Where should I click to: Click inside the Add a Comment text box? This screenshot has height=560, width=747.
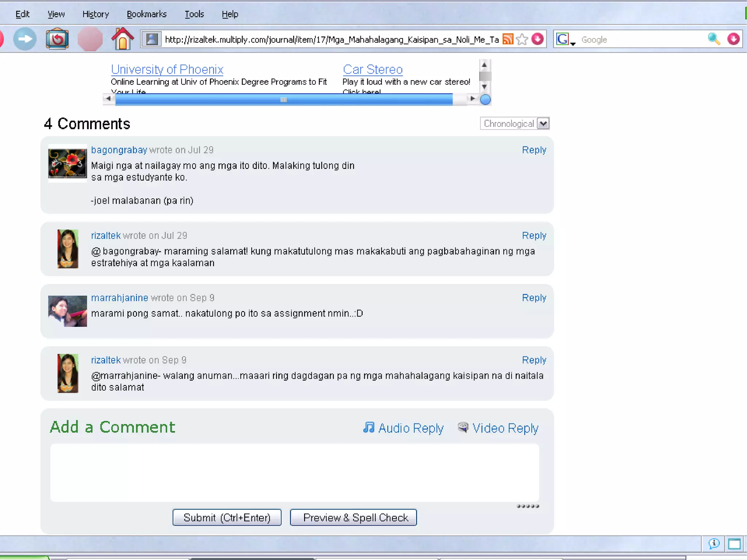[x=294, y=472]
